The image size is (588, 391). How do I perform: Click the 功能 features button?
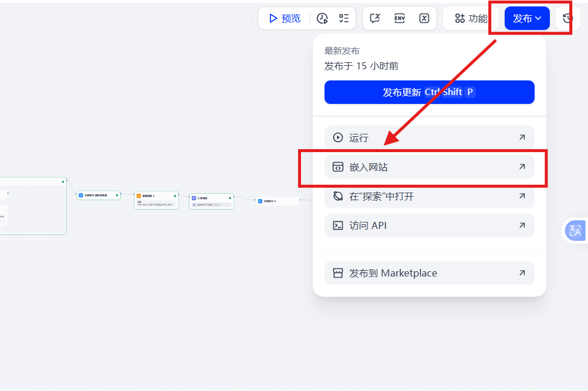click(x=471, y=18)
